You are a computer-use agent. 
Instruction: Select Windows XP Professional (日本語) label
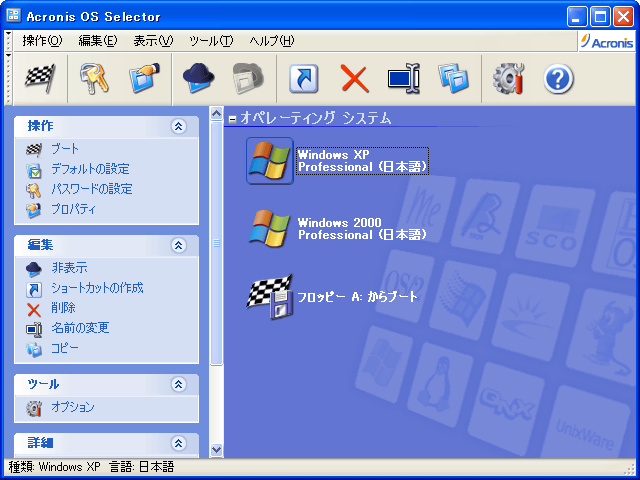362,161
